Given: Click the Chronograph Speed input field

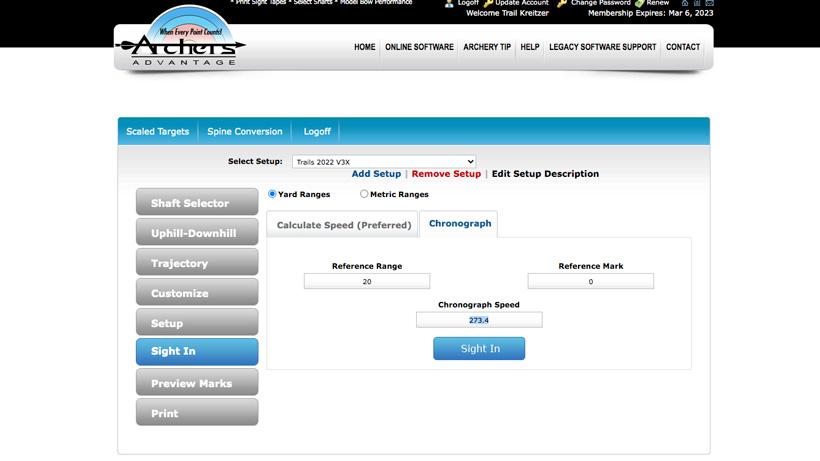Looking at the screenshot, I should [478, 320].
